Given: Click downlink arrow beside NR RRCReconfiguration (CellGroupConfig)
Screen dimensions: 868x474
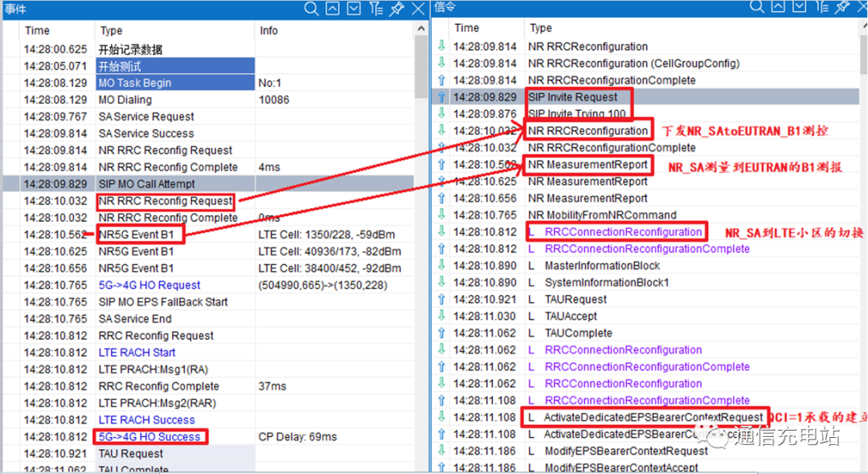Looking at the screenshot, I should 441,63.
